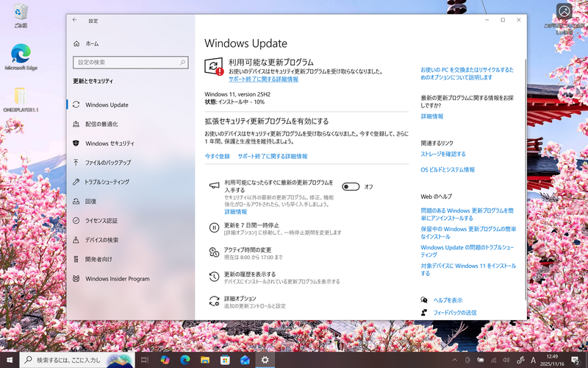Click the settings window vertical scrollbar
The width and height of the screenshot is (588, 368).
click(x=525, y=178)
